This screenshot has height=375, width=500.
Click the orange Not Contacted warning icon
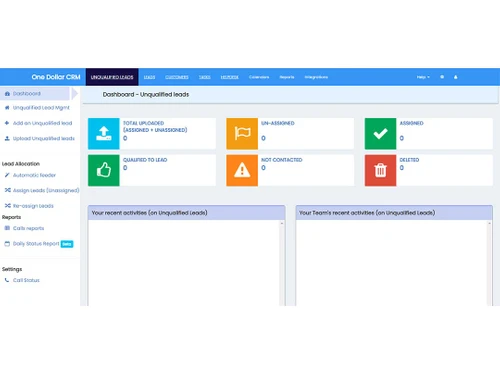[x=242, y=170]
